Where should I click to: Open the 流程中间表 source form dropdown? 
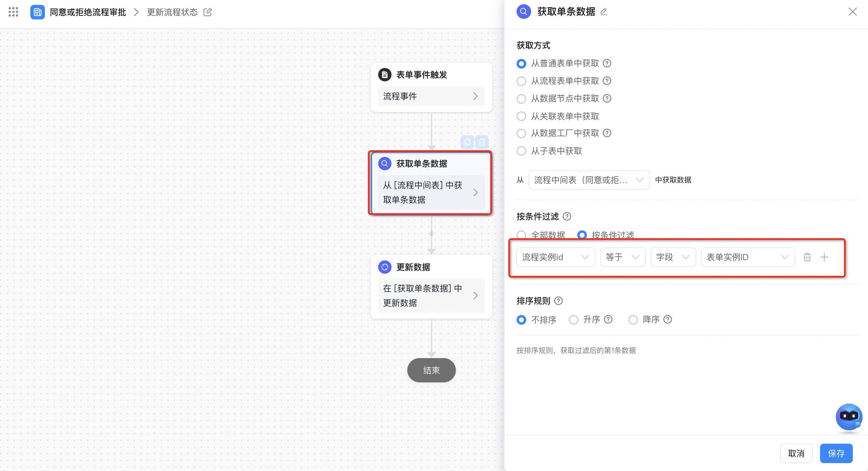click(x=589, y=180)
